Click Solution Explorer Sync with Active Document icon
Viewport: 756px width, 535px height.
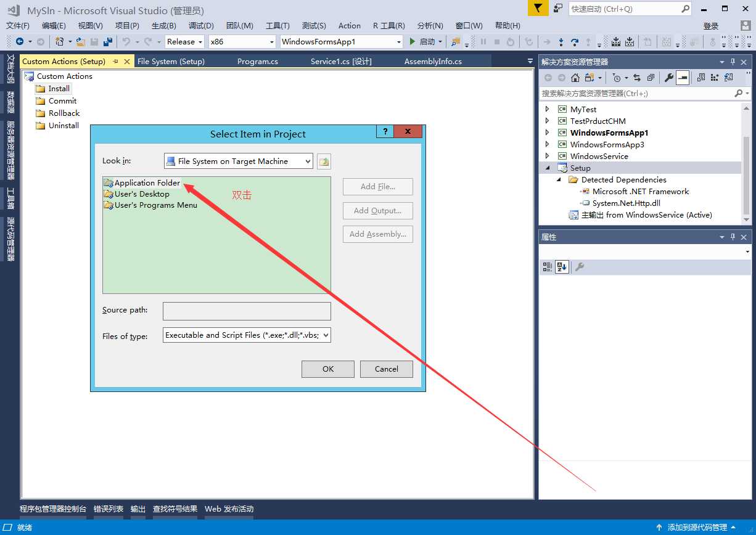pos(637,78)
